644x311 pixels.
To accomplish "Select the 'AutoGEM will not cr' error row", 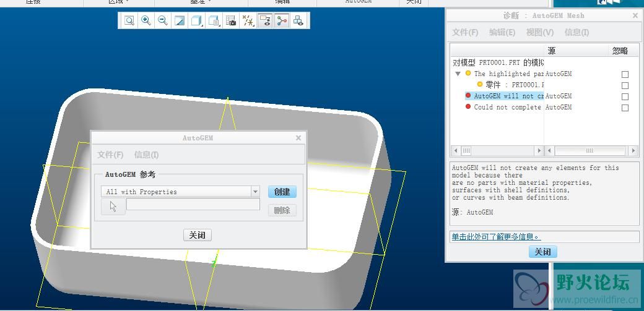I will pos(509,96).
